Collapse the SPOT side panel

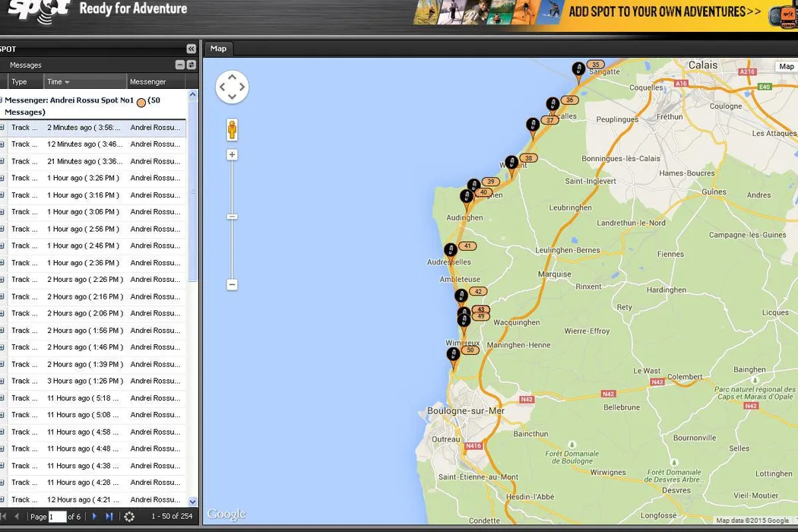coord(191,49)
